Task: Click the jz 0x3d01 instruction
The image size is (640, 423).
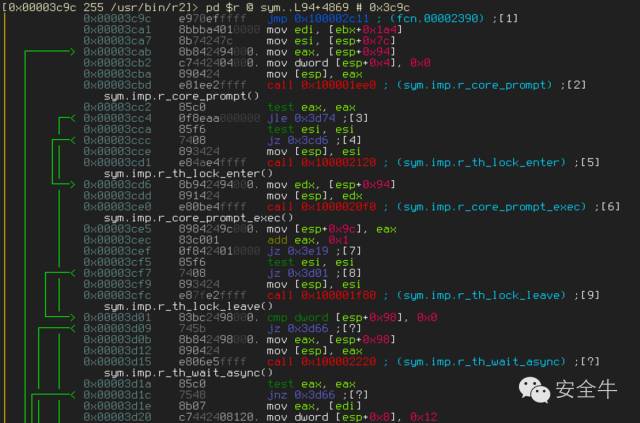Action: pyautogui.click(x=297, y=273)
